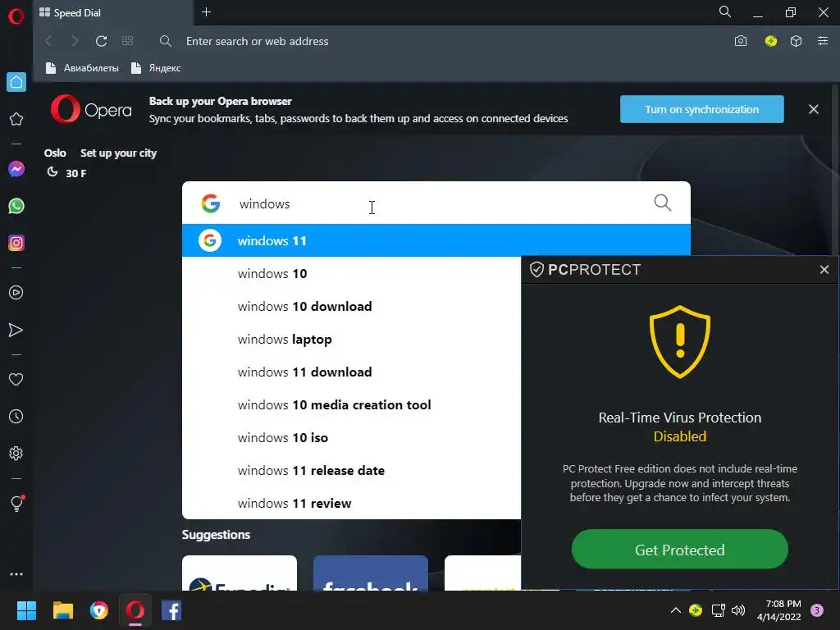
Task: Open the Facebook suggestion tile
Action: click(x=370, y=573)
